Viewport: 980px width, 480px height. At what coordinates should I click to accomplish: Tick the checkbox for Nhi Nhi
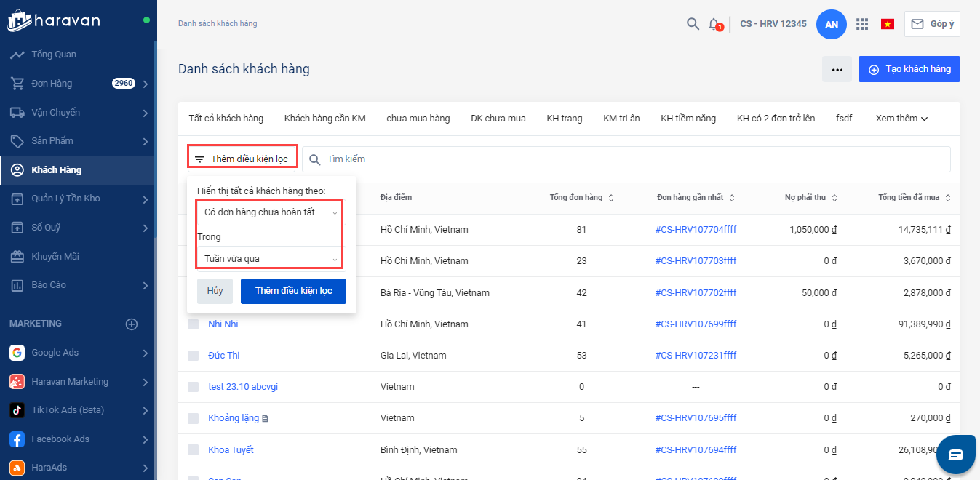click(x=193, y=324)
